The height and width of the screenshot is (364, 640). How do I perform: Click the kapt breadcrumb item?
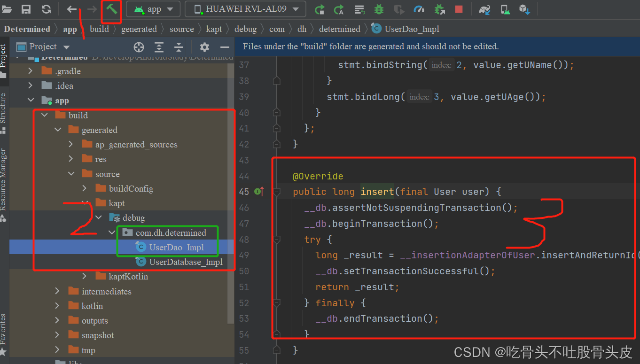pyautogui.click(x=214, y=29)
